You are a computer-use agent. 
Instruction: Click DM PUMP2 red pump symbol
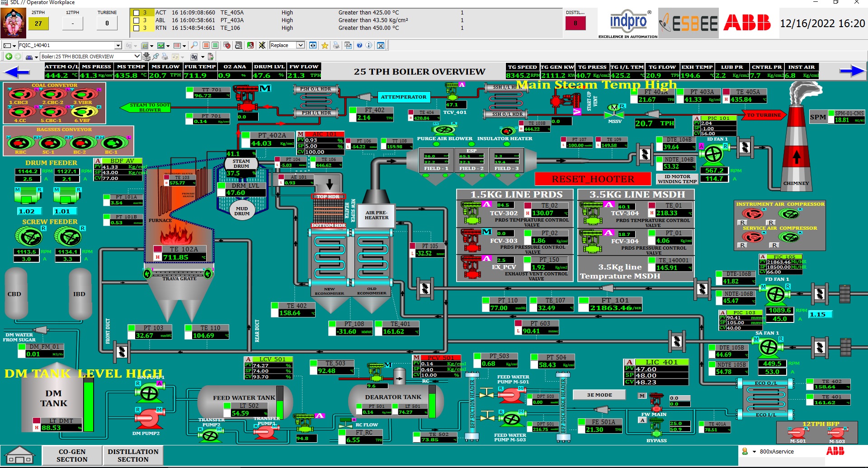(148, 419)
